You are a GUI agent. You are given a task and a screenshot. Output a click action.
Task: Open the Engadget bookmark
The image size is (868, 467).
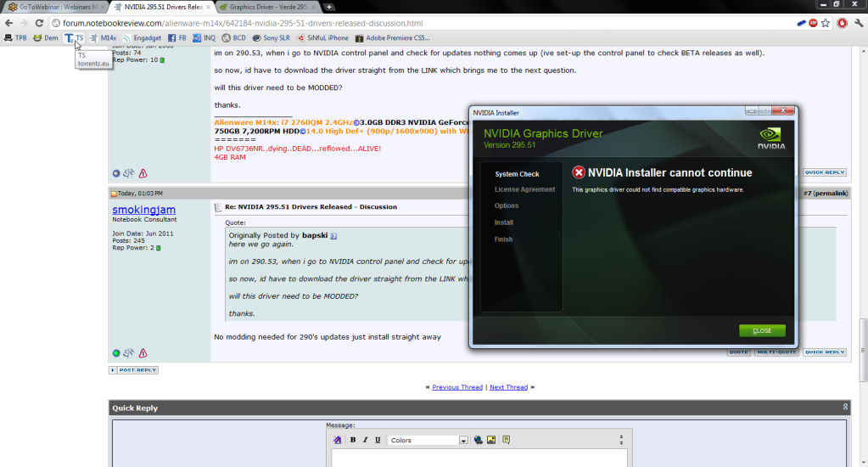coord(142,38)
